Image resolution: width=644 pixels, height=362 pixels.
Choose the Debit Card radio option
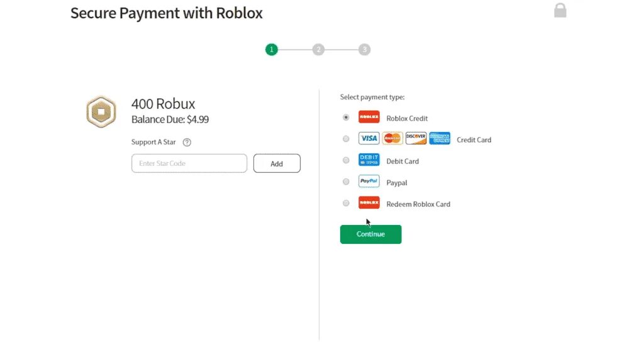pyautogui.click(x=346, y=160)
